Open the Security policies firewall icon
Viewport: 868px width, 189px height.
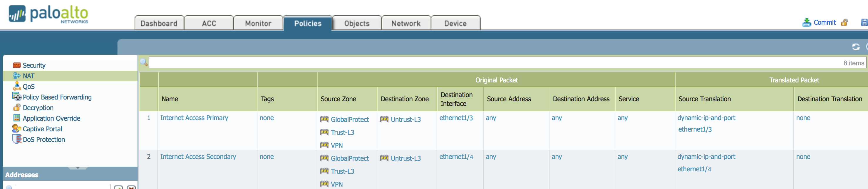pyautogui.click(x=16, y=65)
